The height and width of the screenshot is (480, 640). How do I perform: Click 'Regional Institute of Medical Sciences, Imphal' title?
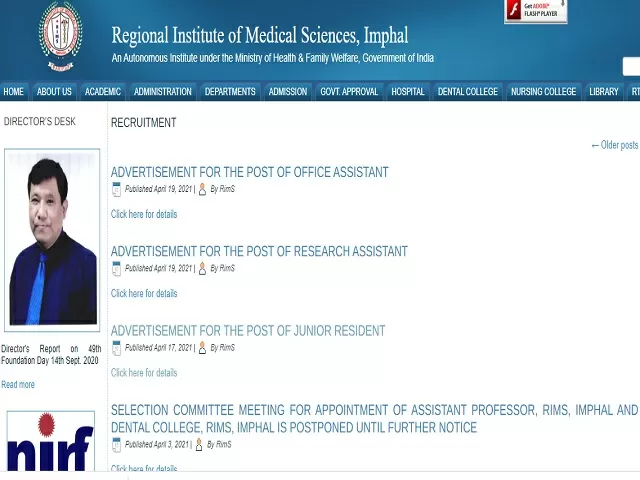click(260, 36)
